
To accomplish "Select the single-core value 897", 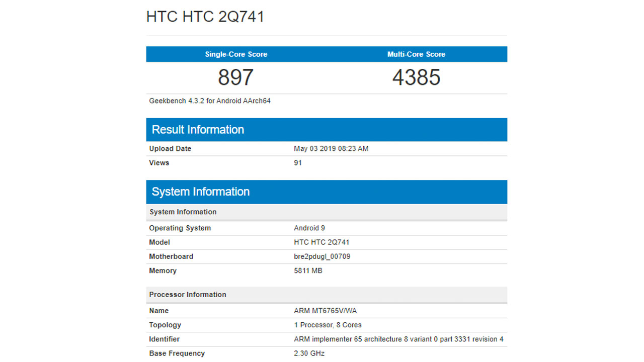I will pos(236,77).
